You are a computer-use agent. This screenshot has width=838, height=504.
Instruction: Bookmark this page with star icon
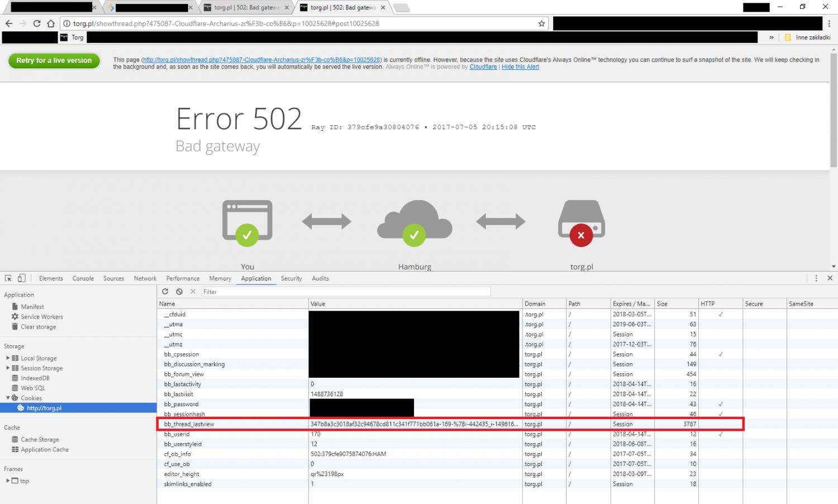[541, 23]
